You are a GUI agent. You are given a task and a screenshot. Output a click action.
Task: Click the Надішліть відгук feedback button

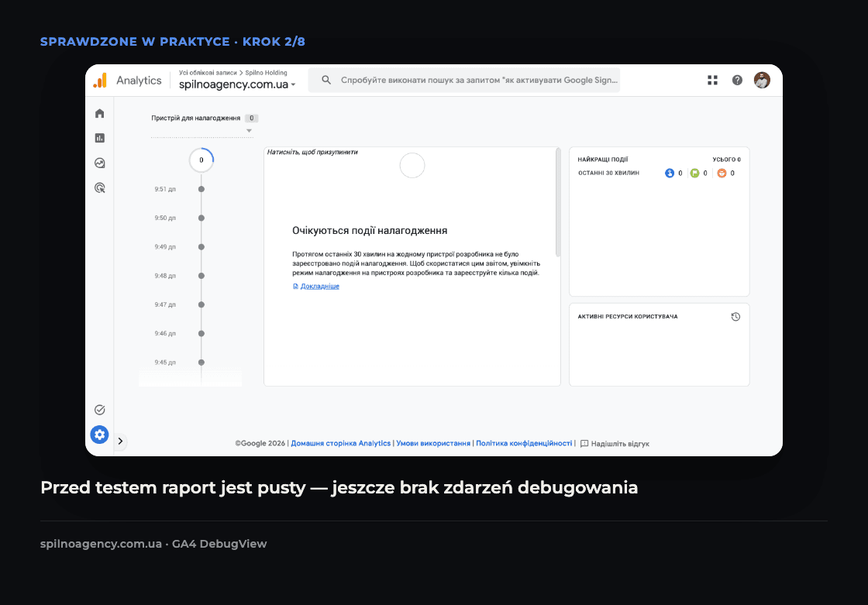pyautogui.click(x=615, y=443)
